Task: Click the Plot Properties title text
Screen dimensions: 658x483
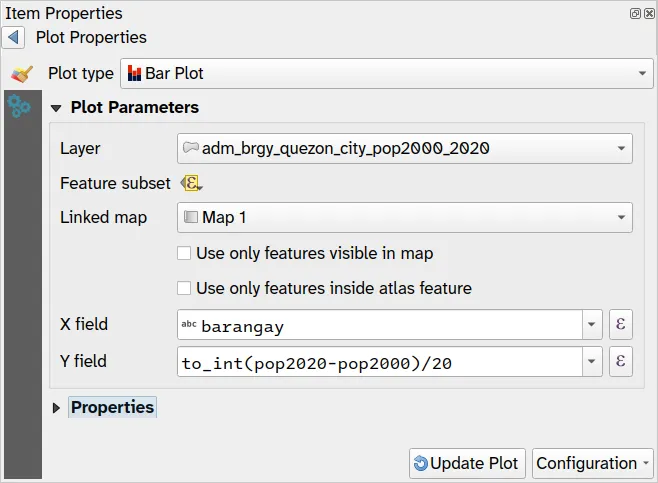Action: click(91, 37)
